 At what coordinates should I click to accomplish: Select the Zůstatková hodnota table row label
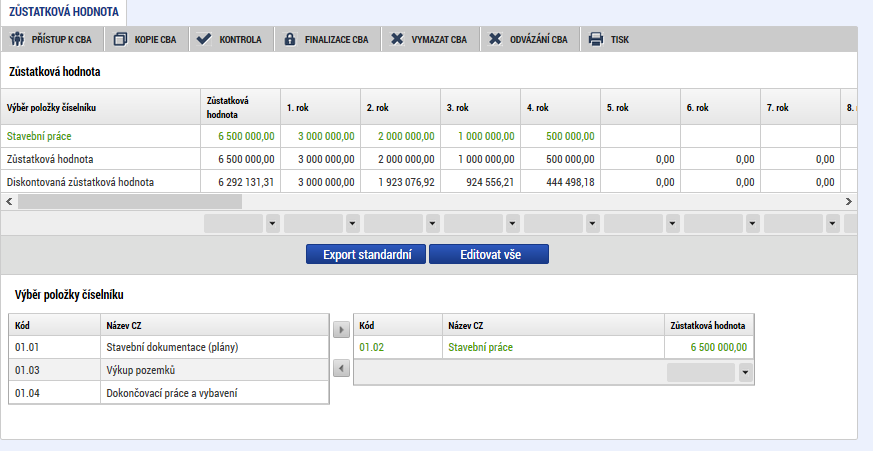[50, 159]
